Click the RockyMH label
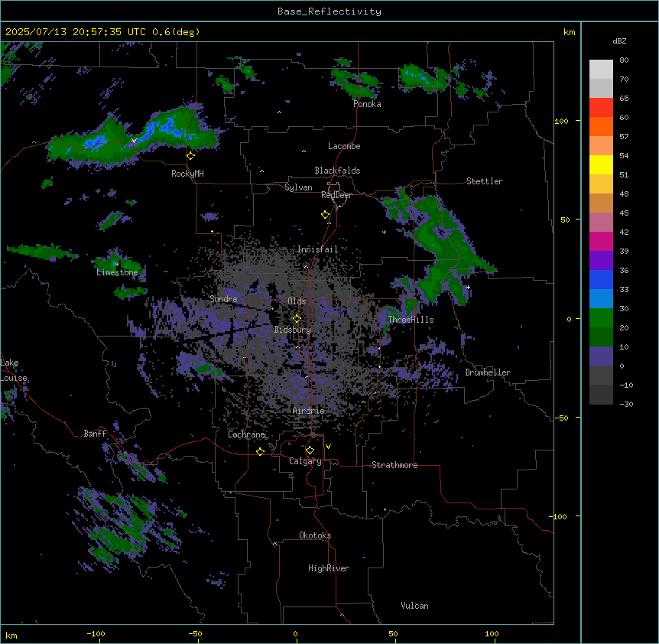 pos(187,174)
